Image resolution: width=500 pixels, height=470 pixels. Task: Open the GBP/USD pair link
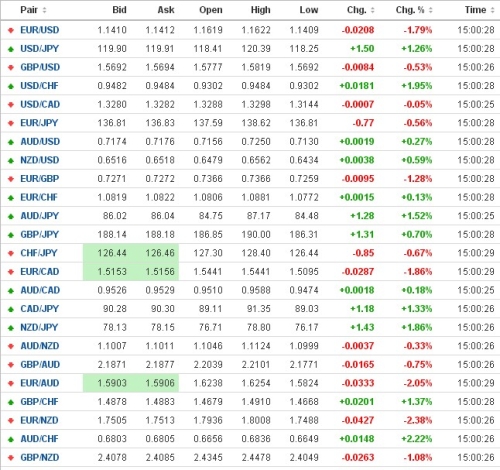pyautogui.click(x=40, y=67)
